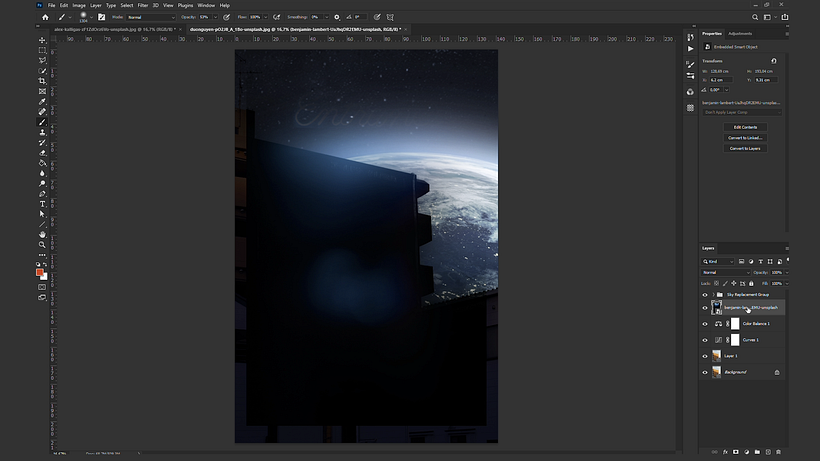This screenshot has width=820, height=461.
Task: Open the layer blend mode dropdown
Action: click(726, 272)
